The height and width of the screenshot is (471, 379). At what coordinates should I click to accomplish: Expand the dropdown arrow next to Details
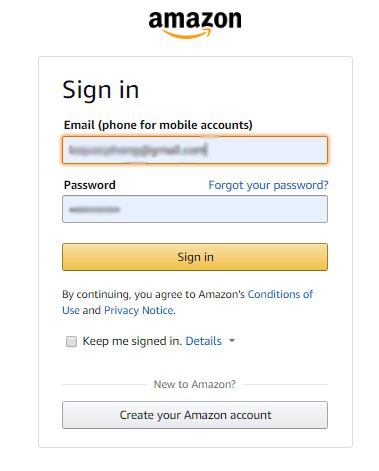tap(232, 341)
